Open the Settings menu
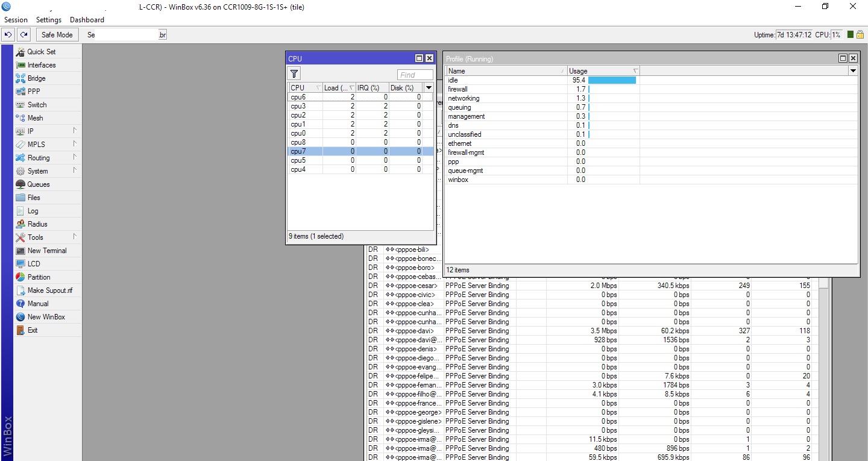 (49, 20)
